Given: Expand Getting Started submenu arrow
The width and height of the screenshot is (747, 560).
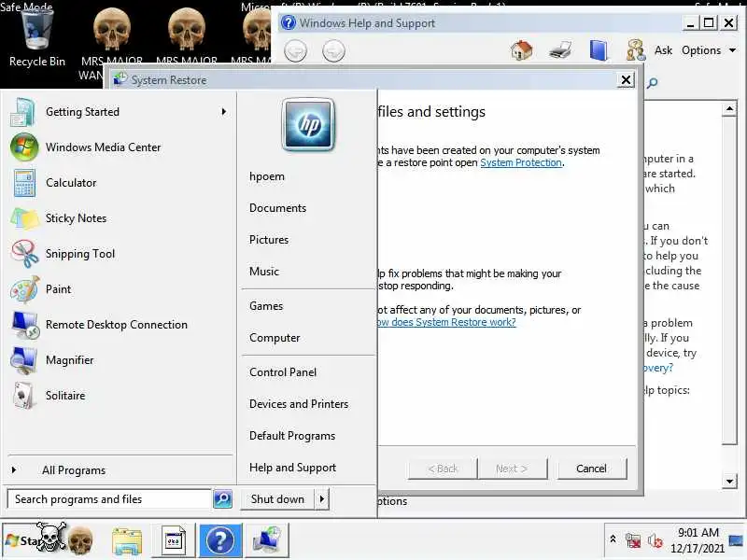Looking at the screenshot, I should tap(224, 112).
